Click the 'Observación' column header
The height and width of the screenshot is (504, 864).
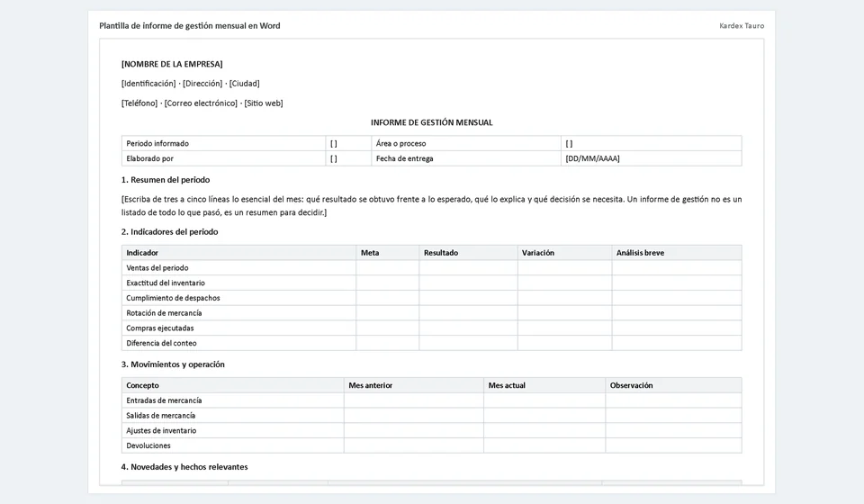click(x=673, y=385)
